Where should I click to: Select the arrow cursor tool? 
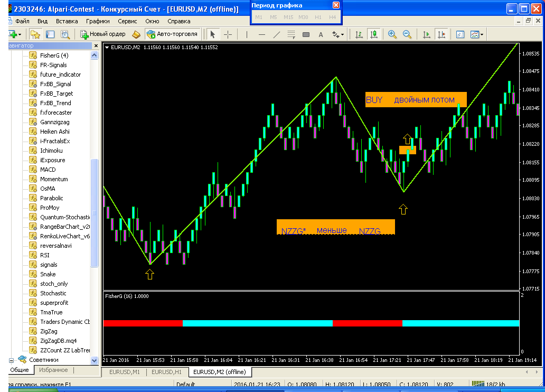pyautogui.click(x=213, y=34)
